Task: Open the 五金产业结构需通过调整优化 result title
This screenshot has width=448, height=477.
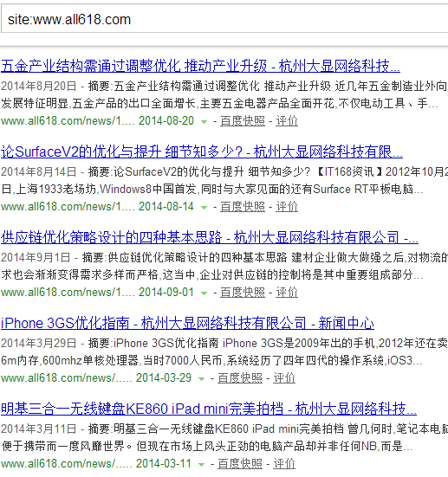Action: tap(200, 66)
